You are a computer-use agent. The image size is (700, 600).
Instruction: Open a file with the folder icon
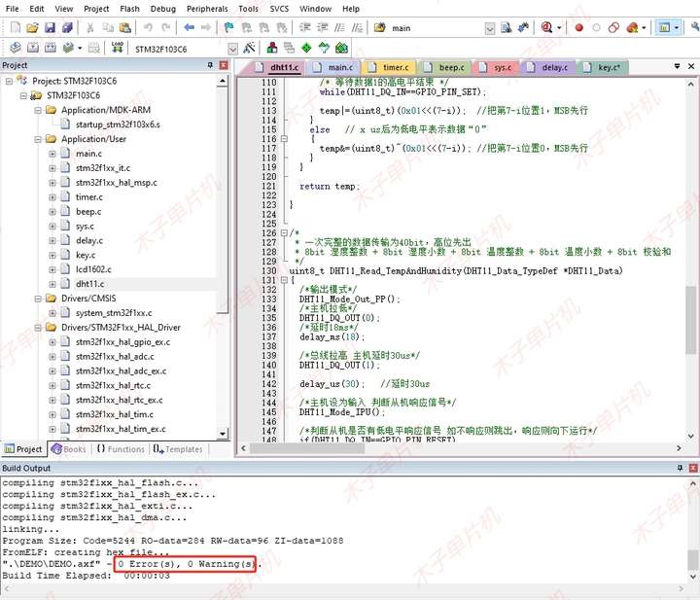[32, 27]
